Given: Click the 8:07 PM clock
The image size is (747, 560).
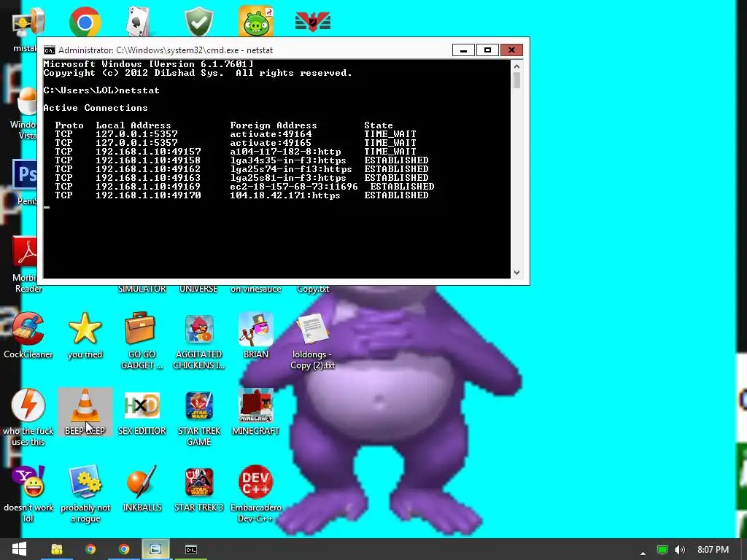Looking at the screenshot, I should 713,550.
